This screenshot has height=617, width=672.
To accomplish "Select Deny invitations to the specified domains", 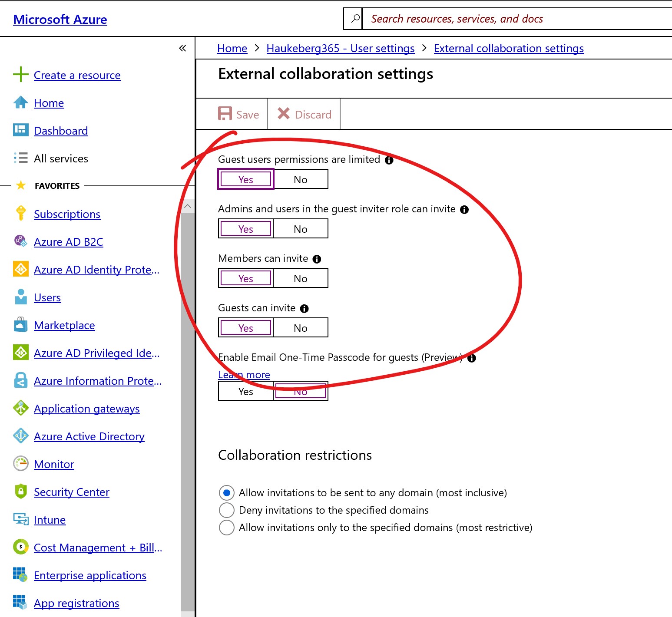I will tap(227, 510).
